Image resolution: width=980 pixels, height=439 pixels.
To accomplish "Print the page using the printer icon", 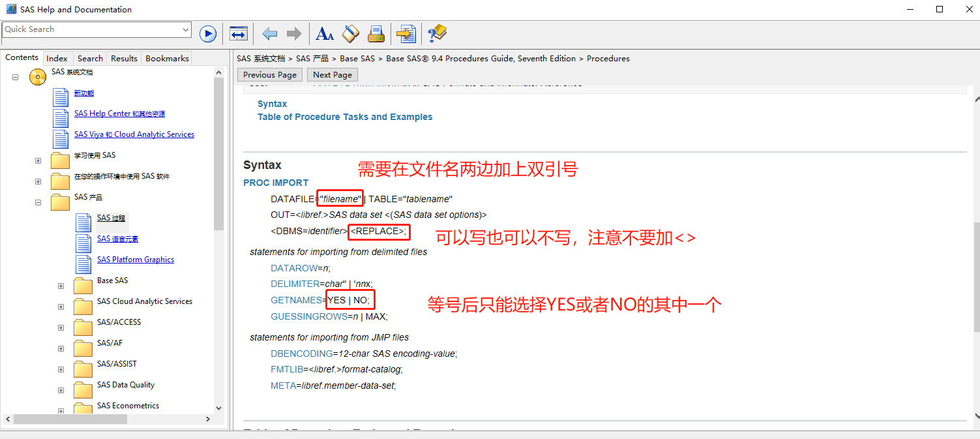I will [376, 34].
